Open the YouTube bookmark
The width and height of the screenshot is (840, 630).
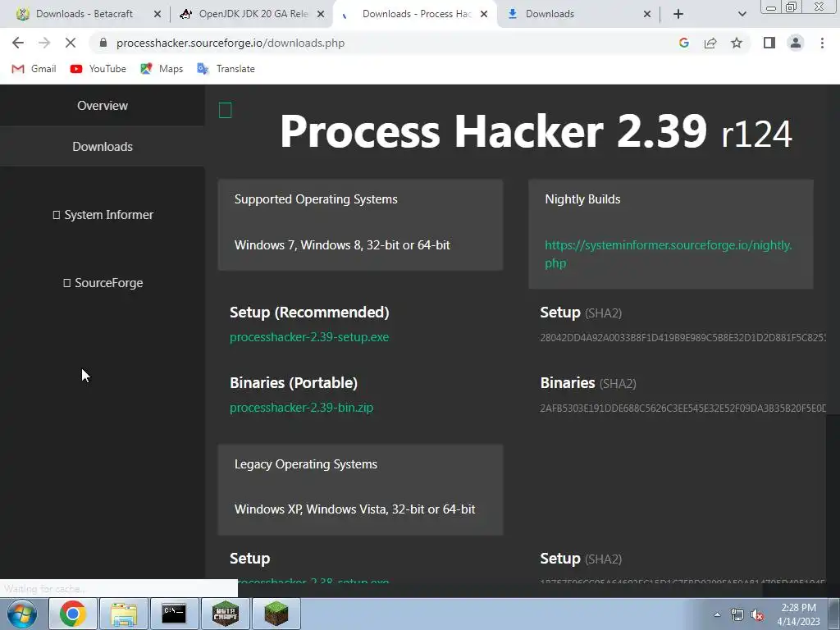[x=98, y=69]
